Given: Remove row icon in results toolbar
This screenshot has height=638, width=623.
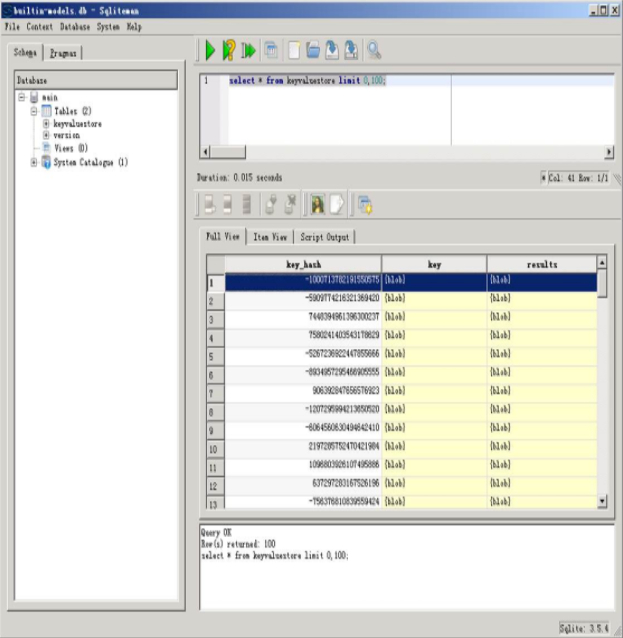Looking at the screenshot, I should tap(246, 204).
